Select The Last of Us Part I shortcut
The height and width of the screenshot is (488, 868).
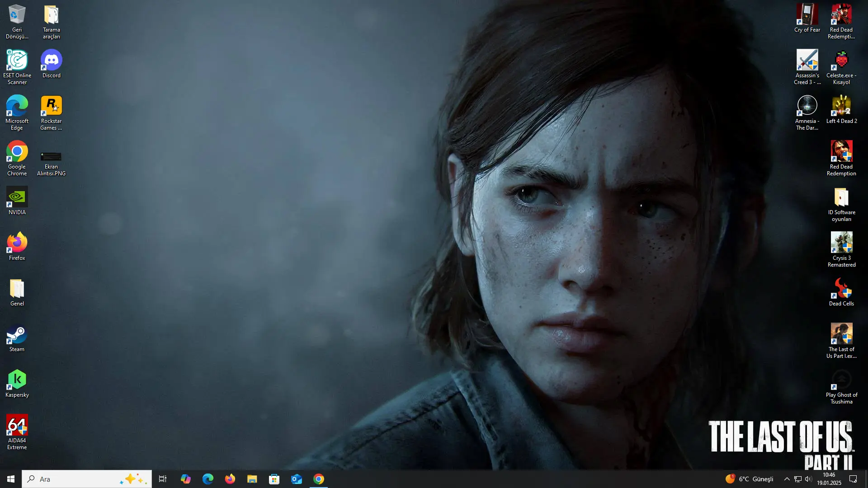(x=841, y=341)
